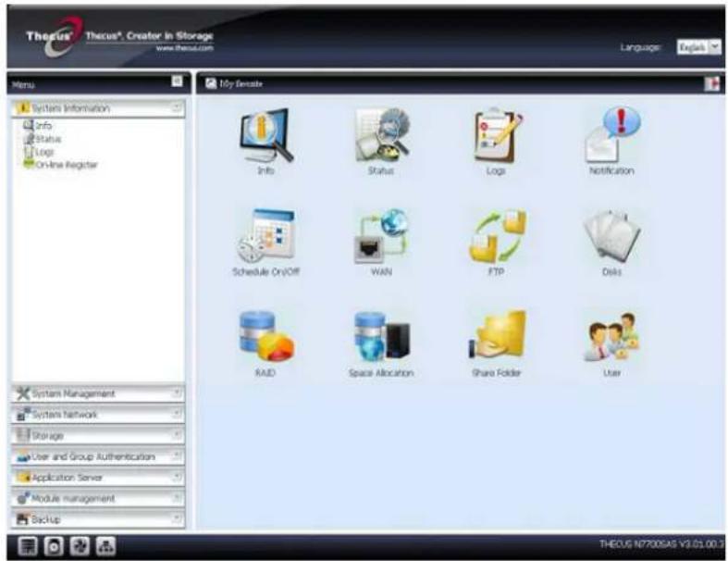The height and width of the screenshot is (561, 728).
Task: Click the THECUS N7700SAS version text
Action: tap(661, 543)
